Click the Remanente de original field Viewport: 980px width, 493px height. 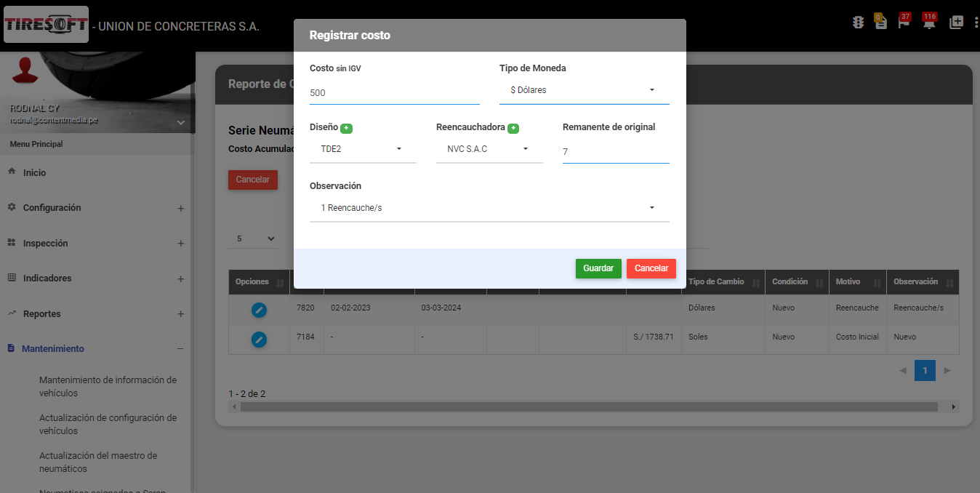[x=615, y=152]
